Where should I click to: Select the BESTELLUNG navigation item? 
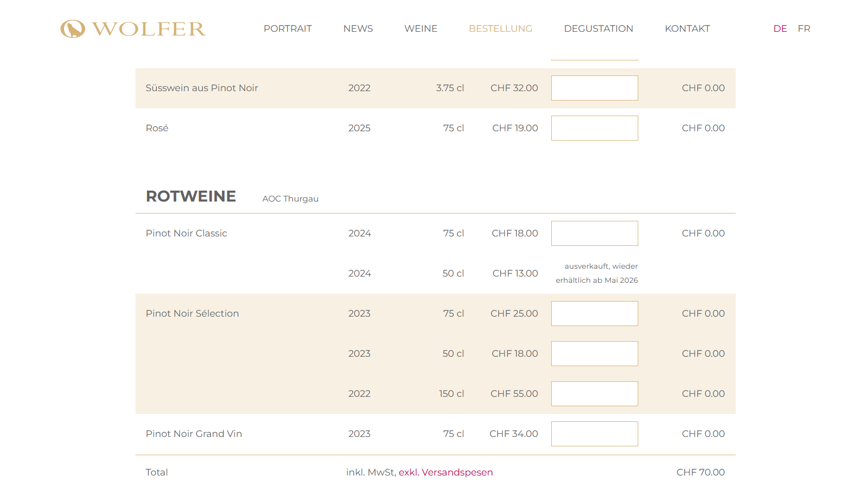(x=501, y=29)
